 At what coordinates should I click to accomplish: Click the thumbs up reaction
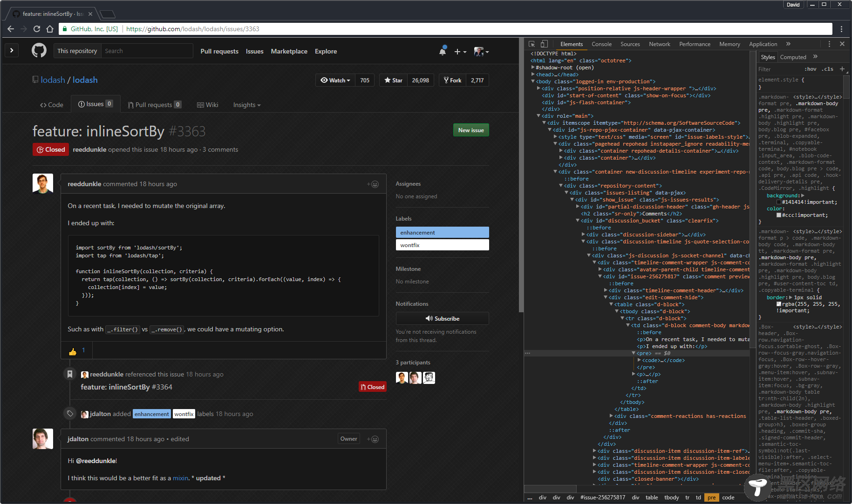point(76,351)
